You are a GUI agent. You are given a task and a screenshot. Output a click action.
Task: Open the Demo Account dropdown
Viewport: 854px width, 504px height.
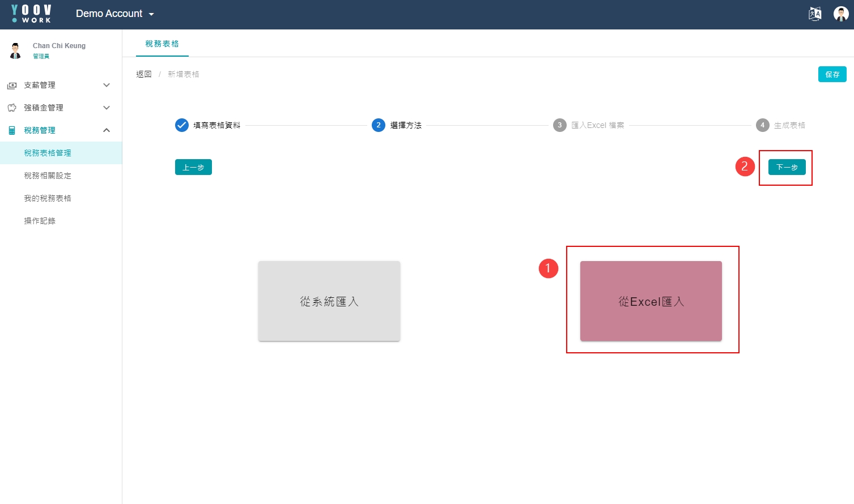click(x=115, y=14)
